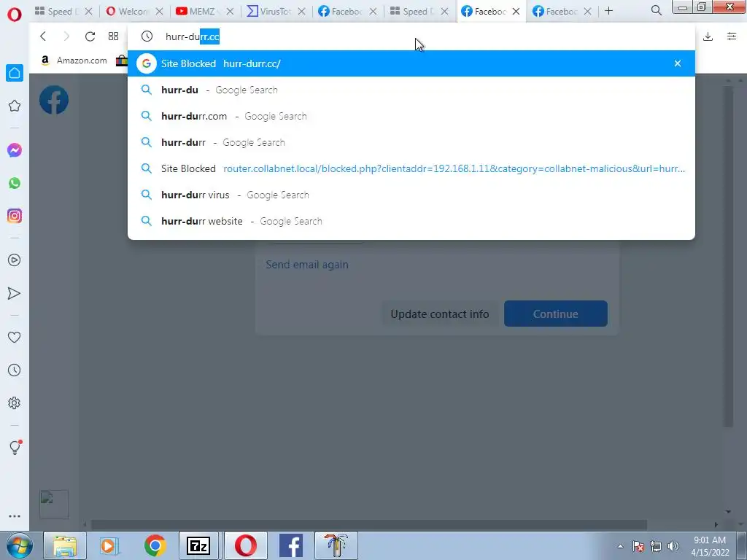Show hidden tray icons arrow
Image resolution: width=747 pixels, height=560 pixels.
620,546
